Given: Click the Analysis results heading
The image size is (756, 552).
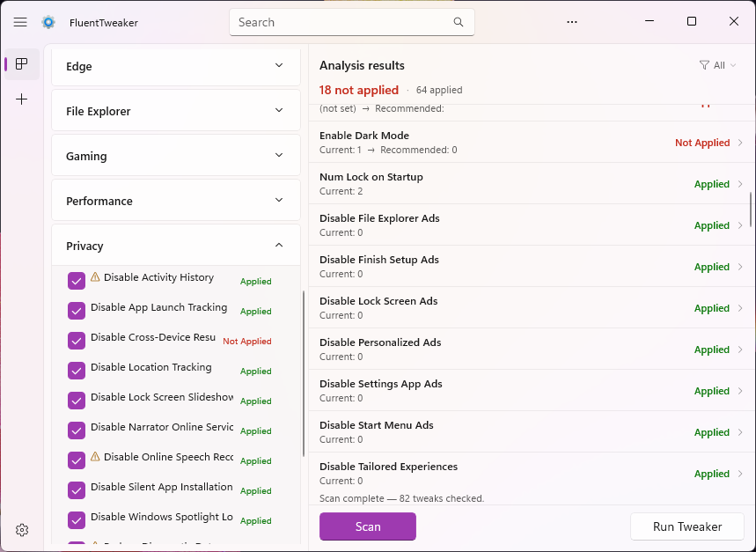Looking at the screenshot, I should (x=362, y=65).
